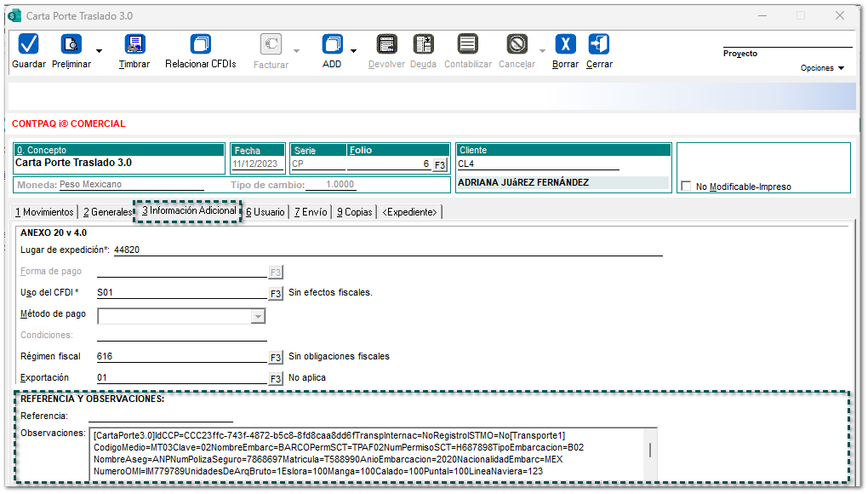Viewport: 868px width, 494px height.
Task: Expand the ADD dropdown arrow
Action: point(353,51)
